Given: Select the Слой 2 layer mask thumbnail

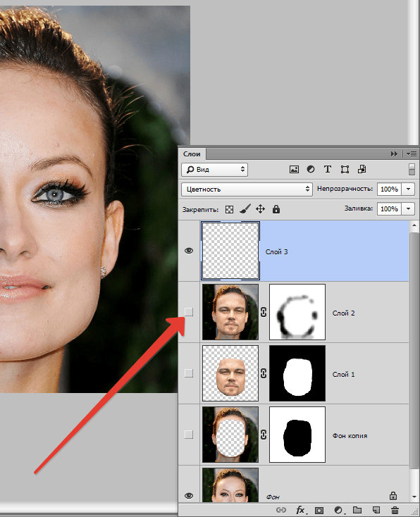Looking at the screenshot, I should click(x=297, y=312).
